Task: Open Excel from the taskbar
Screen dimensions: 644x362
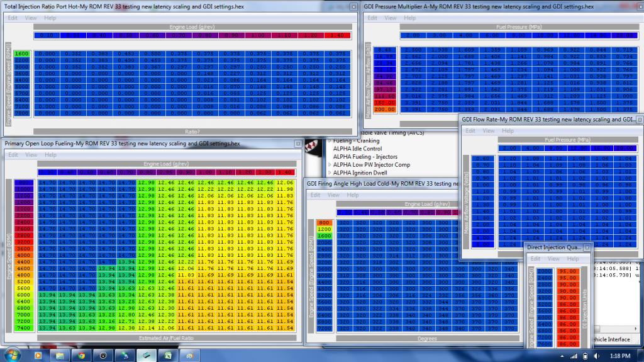Action: 168,355
